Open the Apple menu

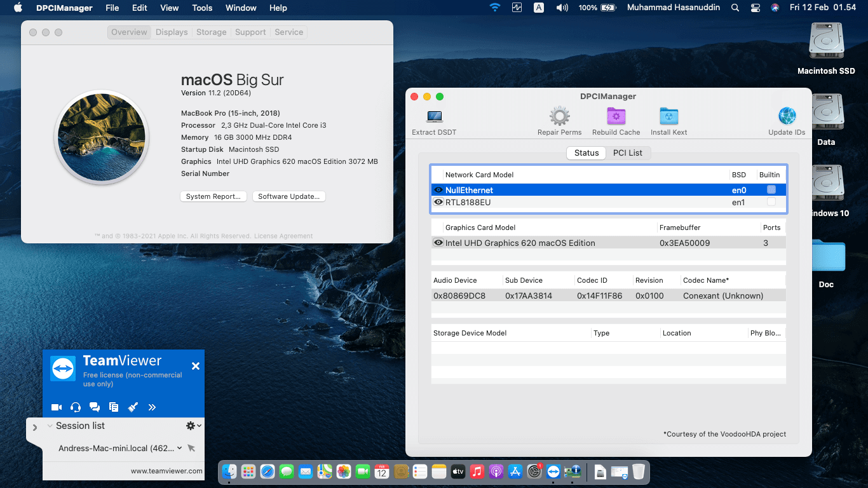click(x=18, y=8)
